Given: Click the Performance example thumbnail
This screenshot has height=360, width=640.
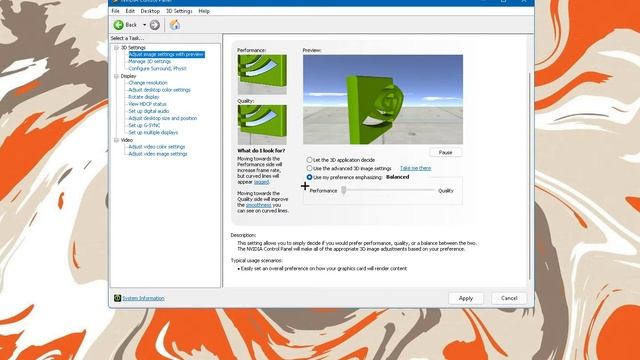Looking at the screenshot, I should click(262, 75).
